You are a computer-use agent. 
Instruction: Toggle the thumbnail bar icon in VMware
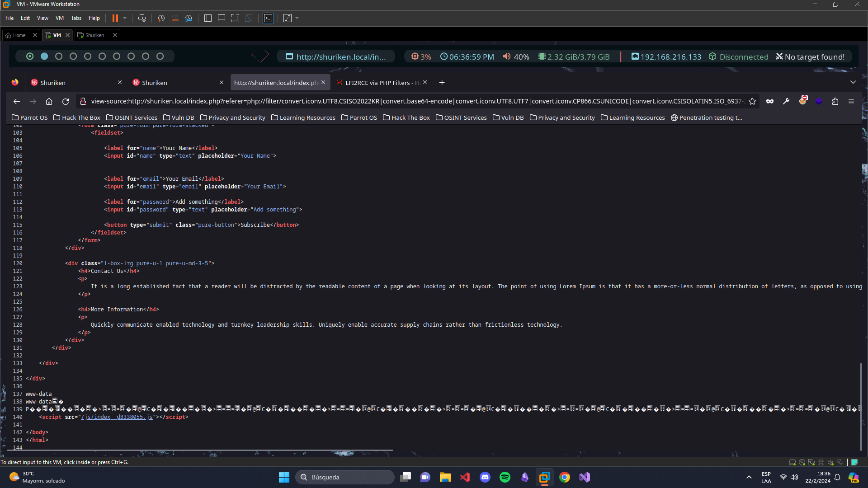point(222,18)
